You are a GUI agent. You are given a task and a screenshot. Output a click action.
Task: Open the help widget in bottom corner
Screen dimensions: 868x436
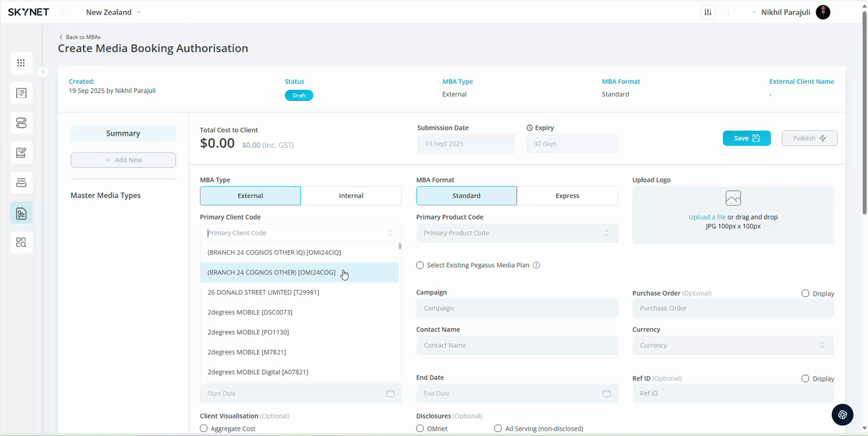[x=842, y=415]
